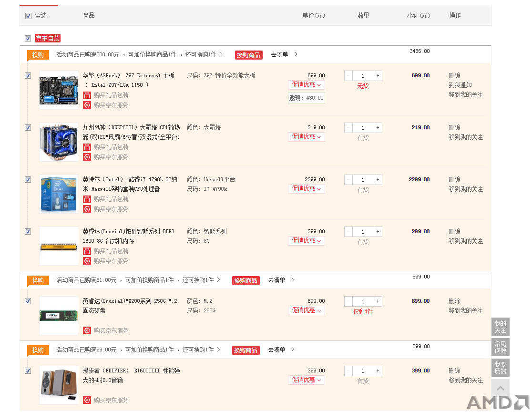This screenshot has width=532, height=412.
Task: Delete the Intel i7-4790k via 删除
Action: click(x=454, y=179)
